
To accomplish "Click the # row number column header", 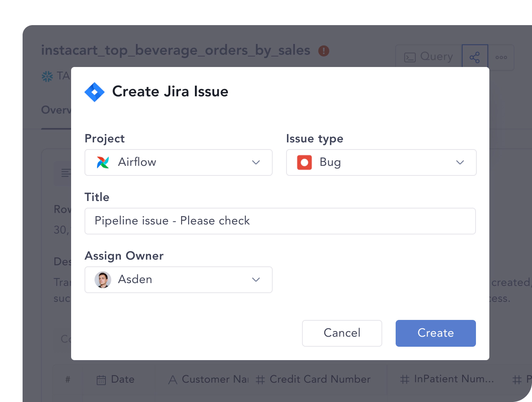I will 68,379.
